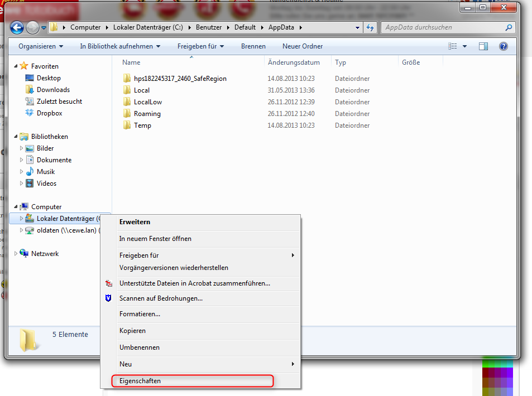Screen dimensions: 532x396
Task: Click the 'oldaten (\\cewe.lan)' network drive icon
Action: 30,230
